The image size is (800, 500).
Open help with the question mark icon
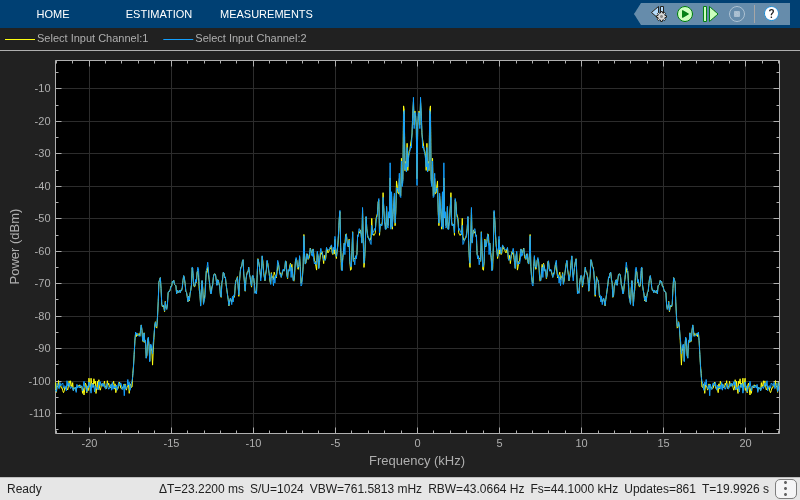pyautogui.click(x=771, y=14)
